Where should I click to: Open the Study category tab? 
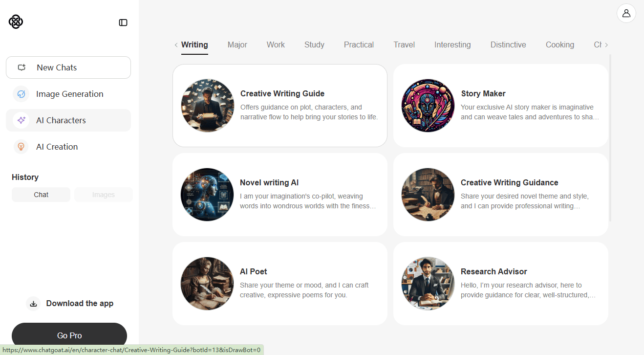(314, 45)
